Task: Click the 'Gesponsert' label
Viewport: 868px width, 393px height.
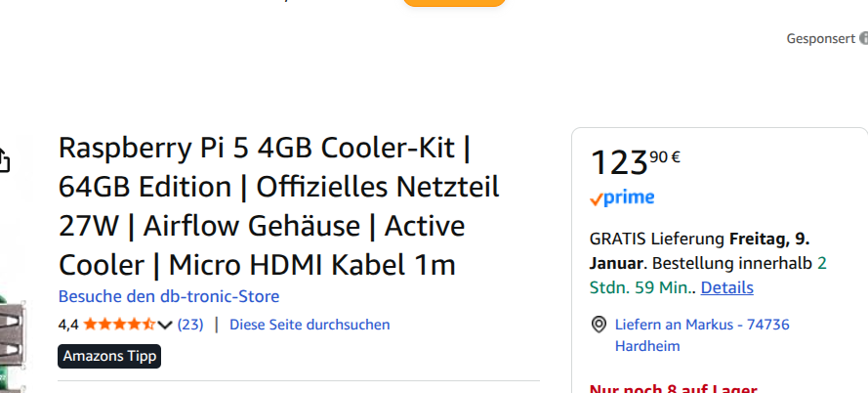Action: click(820, 39)
